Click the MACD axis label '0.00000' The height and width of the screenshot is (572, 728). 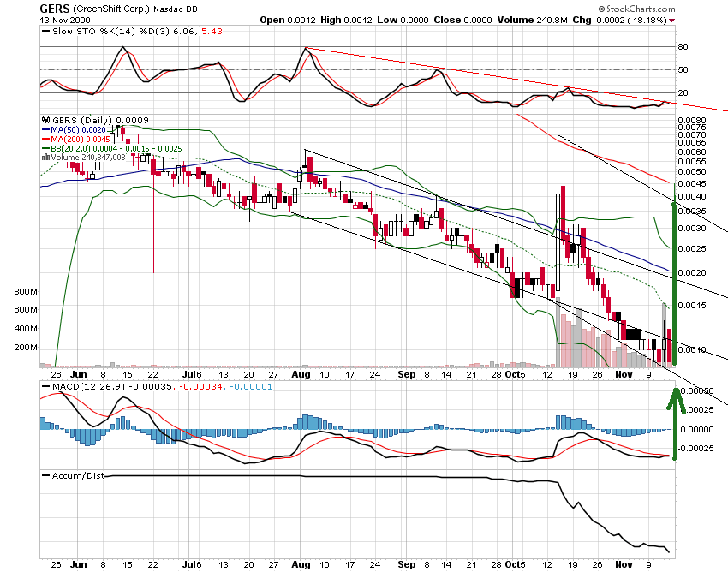pos(697,430)
